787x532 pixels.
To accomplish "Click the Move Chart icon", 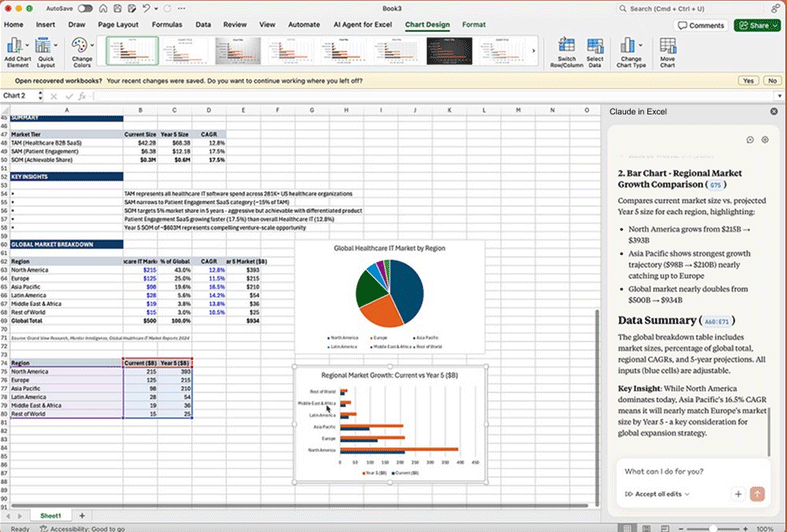I will tap(667, 45).
